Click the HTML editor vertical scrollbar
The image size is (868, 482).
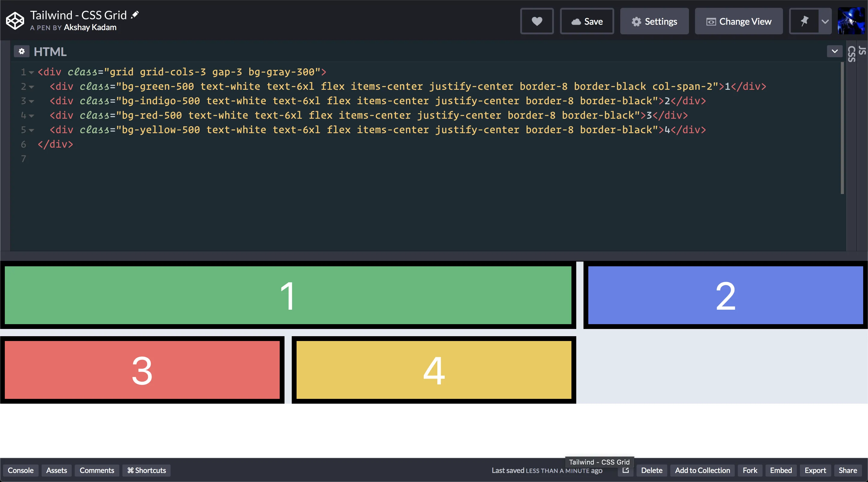coord(842,128)
